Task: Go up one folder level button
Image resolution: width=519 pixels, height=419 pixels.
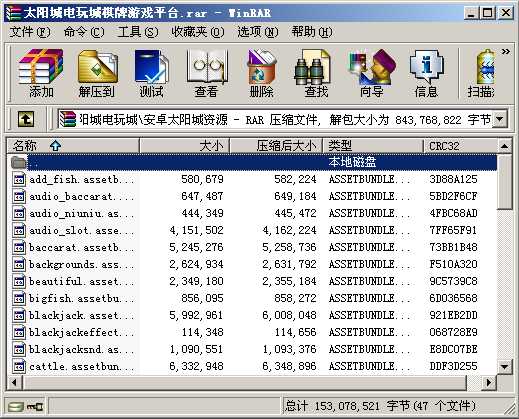Action: click(x=26, y=119)
